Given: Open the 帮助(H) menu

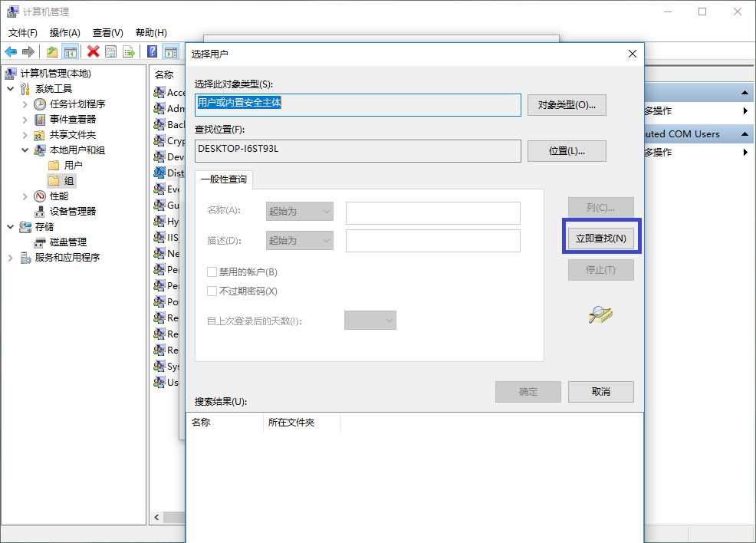Looking at the screenshot, I should point(151,33).
